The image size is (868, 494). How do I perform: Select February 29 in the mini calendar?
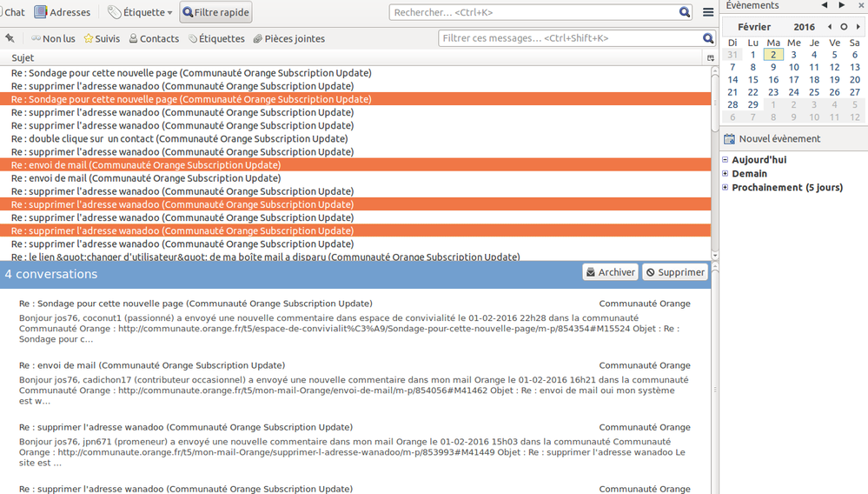pyautogui.click(x=752, y=104)
